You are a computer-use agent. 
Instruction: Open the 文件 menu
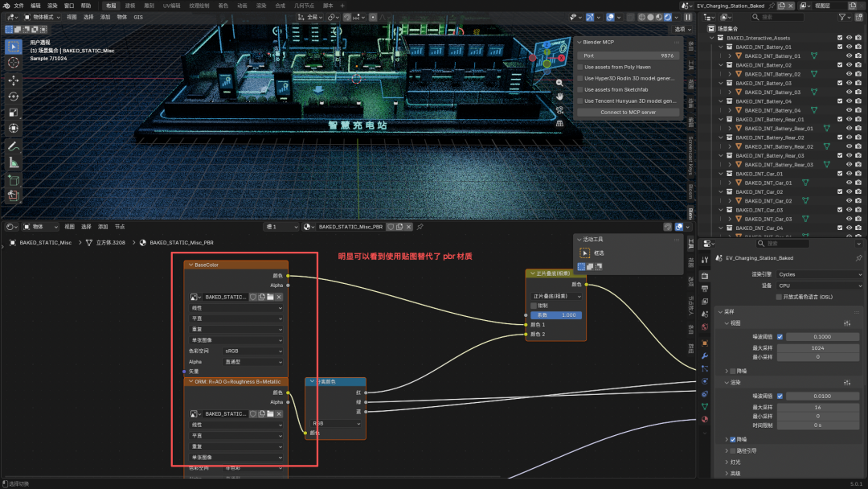click(18, 6)
